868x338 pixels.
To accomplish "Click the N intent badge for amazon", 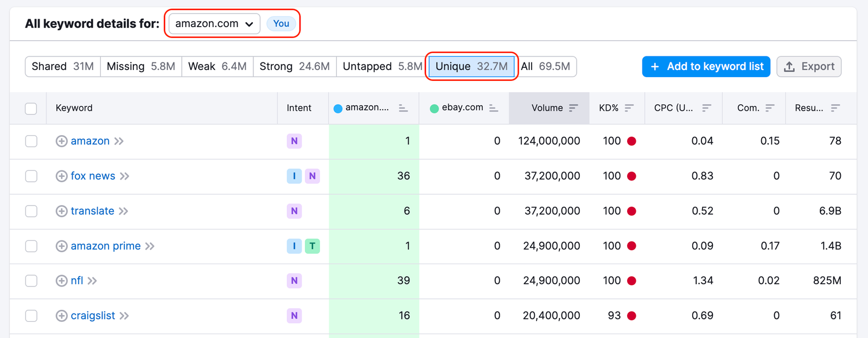I will (x=294, y=141).
